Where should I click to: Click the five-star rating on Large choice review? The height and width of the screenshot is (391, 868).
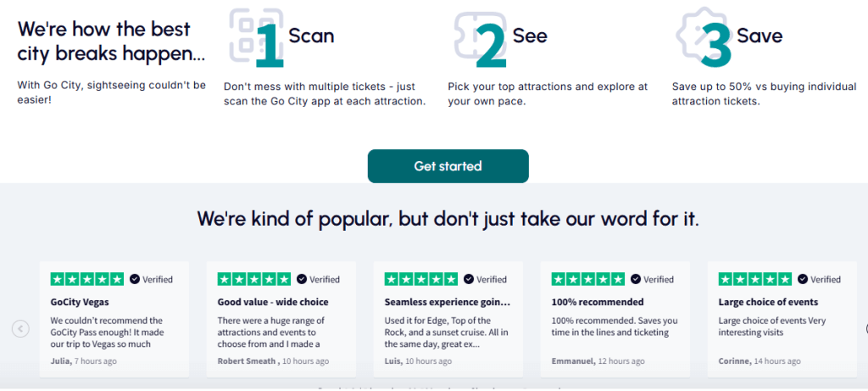coord(755,279)
